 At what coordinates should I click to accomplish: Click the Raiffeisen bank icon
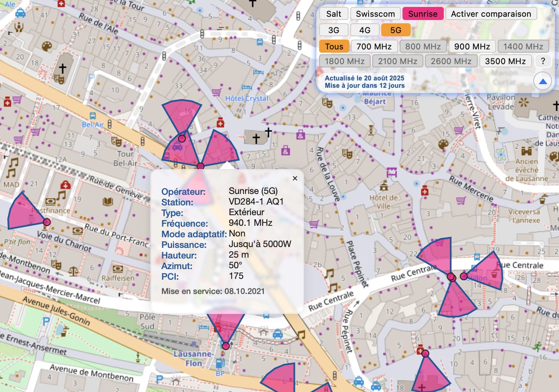point(118,269)
